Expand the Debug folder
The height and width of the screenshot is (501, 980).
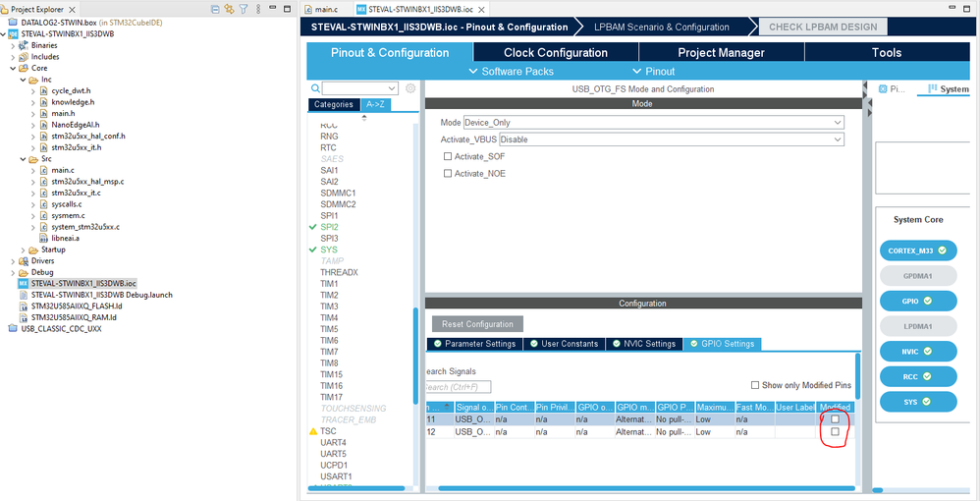pyautogui.click(x=14, y=272)
